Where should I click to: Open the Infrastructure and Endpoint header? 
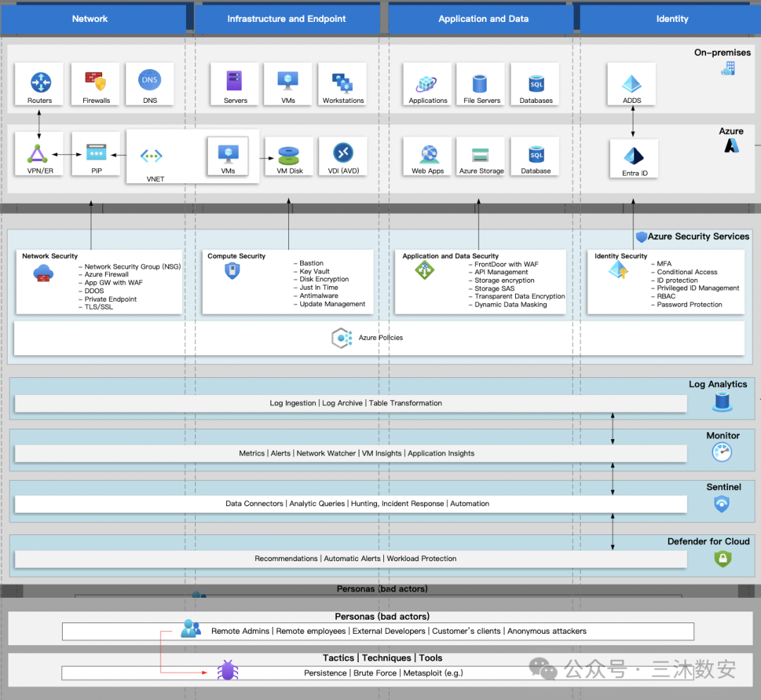click(287, 20)
